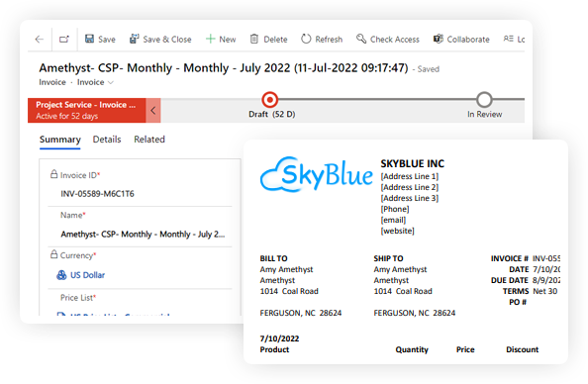Viewport: 588px width, 384px height.
Task: Click the SHIP TO heading
Action: pyautogui.click(x=388, y=258)
